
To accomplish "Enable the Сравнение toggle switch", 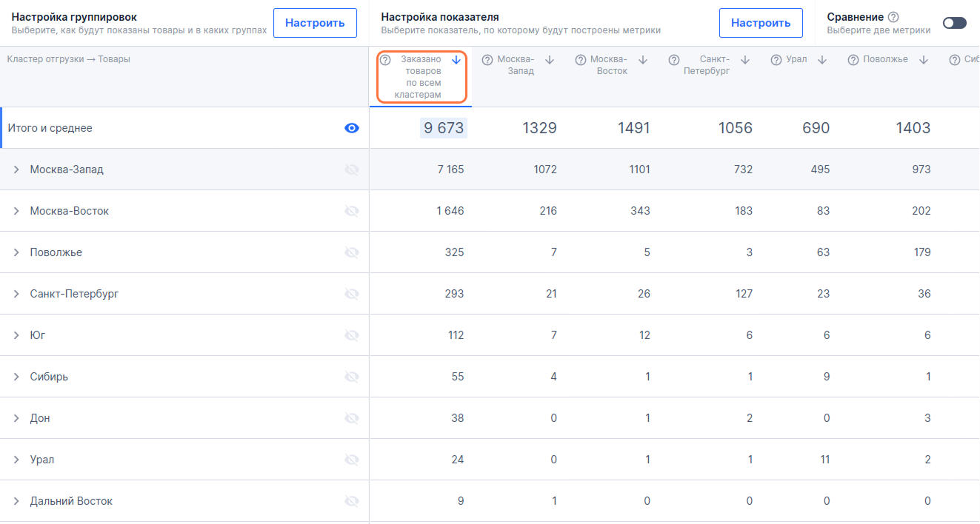I will (954, 23).
